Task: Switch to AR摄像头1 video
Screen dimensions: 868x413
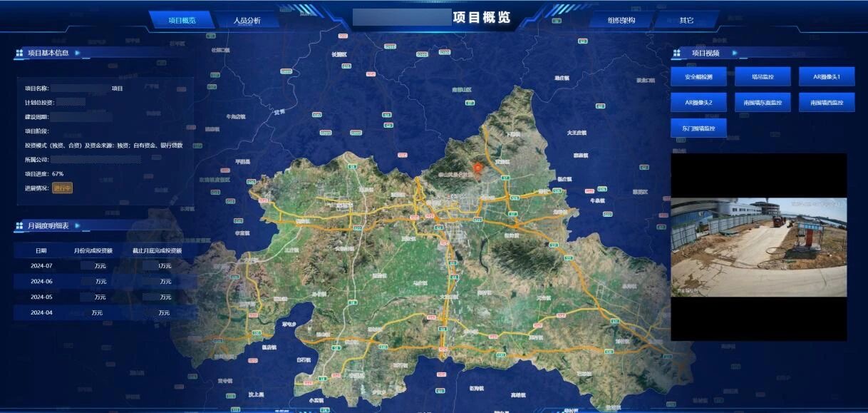Action: (827, 76)
